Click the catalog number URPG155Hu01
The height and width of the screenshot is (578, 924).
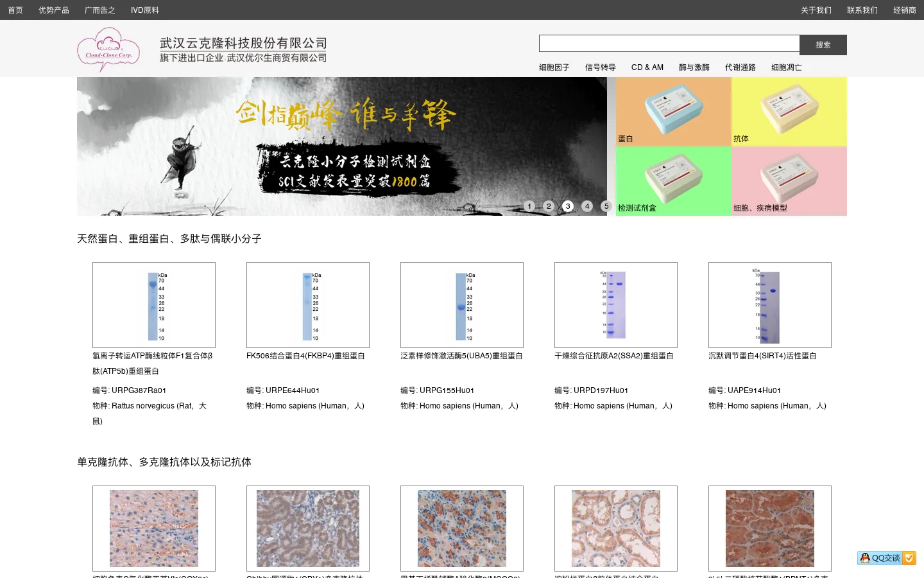coord(447,390)
